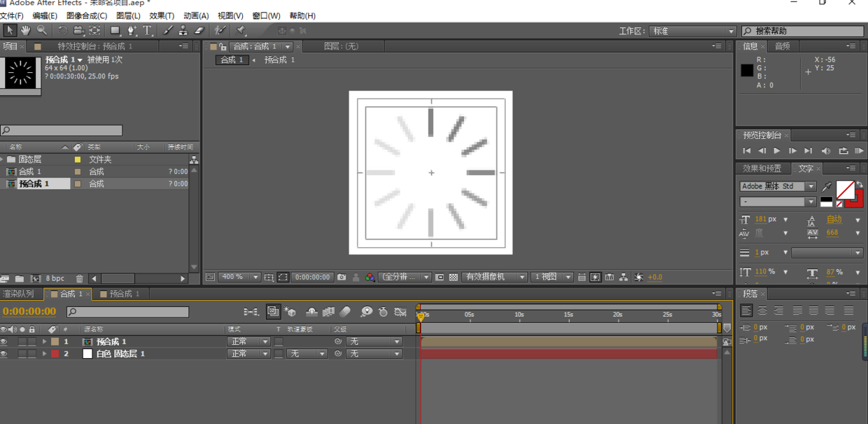The width and height of the screenshot is (868, 424).
Task: Toggle solo switch for 预合成 1 layer
Action: 22,342
